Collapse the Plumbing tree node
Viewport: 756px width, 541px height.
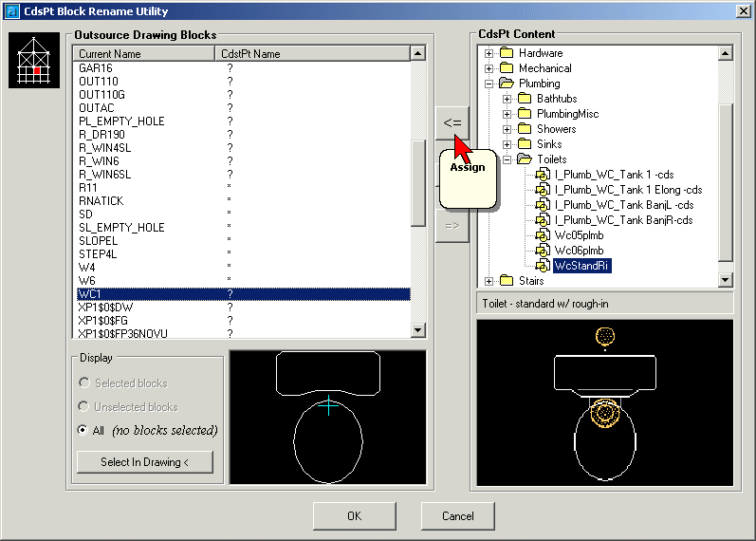(x=489, y=84)
